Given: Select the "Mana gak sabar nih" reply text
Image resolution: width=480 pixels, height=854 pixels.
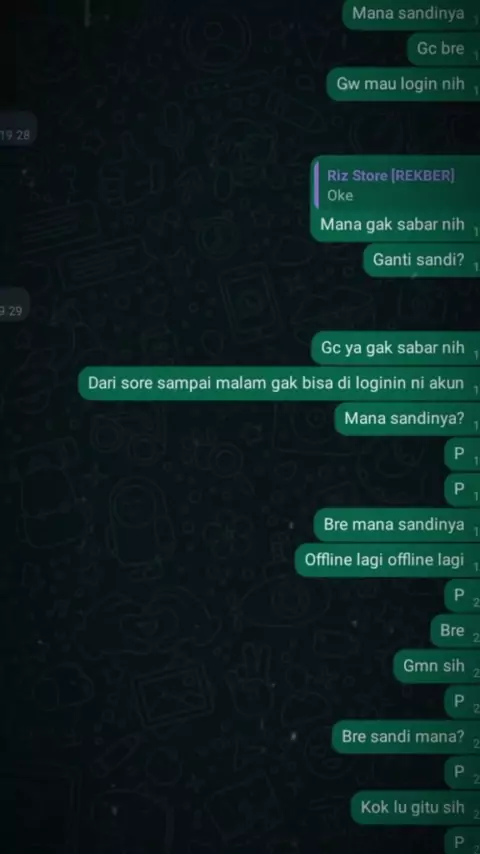Looking at the screenshot, I should coord(392,224).
